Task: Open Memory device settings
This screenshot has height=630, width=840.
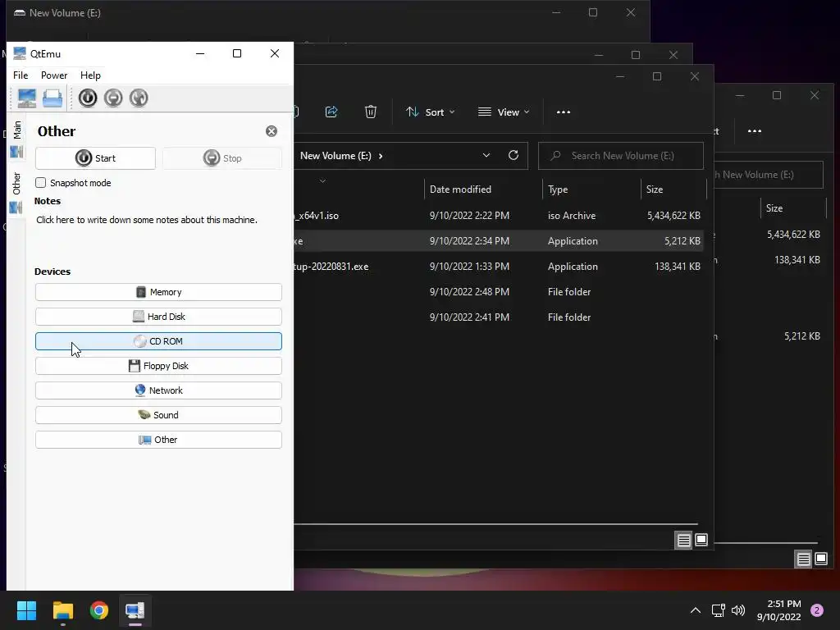Action: point(158,292)
